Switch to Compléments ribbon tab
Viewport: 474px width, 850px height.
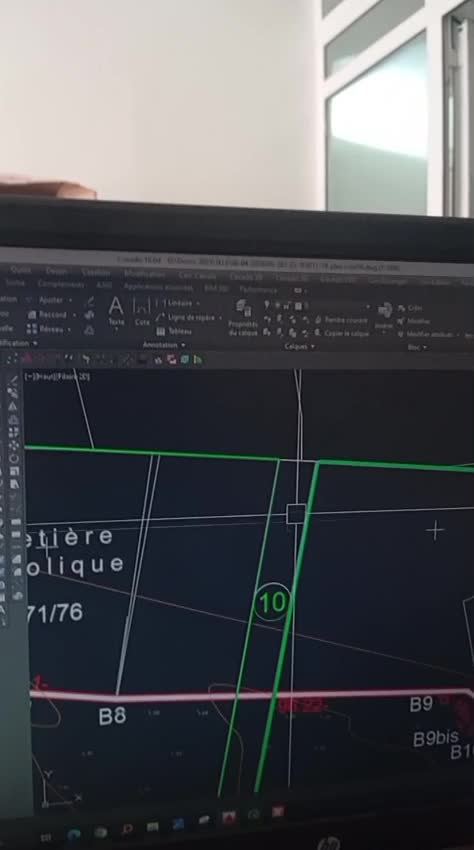61,284
